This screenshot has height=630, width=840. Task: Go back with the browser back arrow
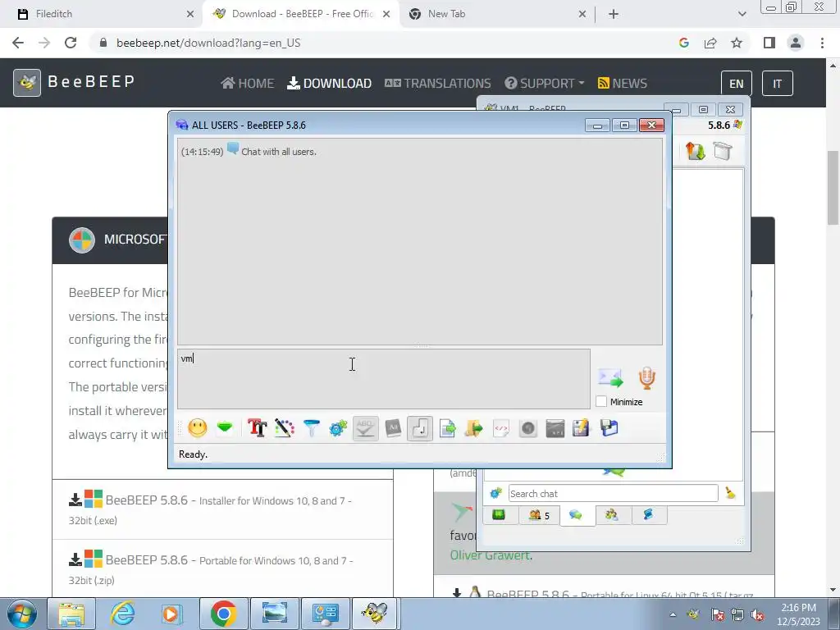[18, 43]
